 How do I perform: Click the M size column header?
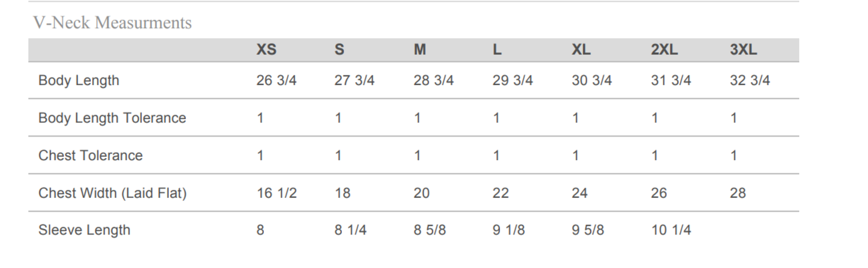(x=420, y=50)
